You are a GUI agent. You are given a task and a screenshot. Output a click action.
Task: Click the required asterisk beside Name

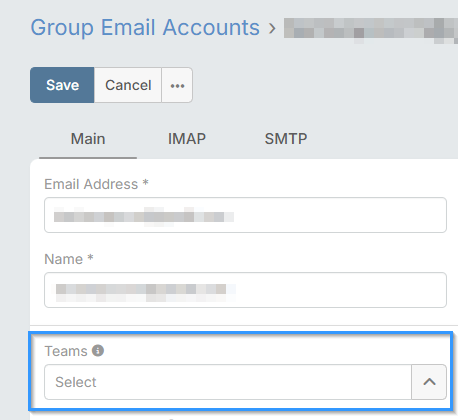tap(90, 257)
